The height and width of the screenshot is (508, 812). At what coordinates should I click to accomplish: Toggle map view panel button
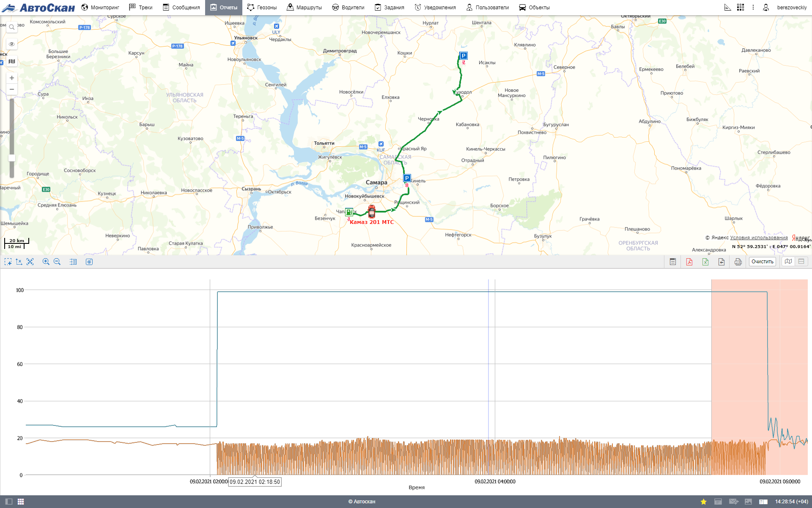pyautogui.click(x=788, y=262)
